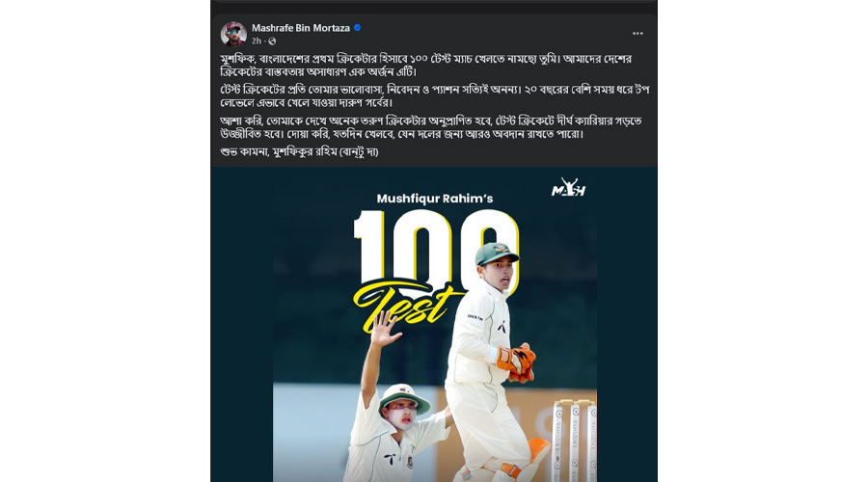This screenshot has height=482, width=868.
Task: Click the closing line "শুভ কামনা"
Action: coord(299,152)
